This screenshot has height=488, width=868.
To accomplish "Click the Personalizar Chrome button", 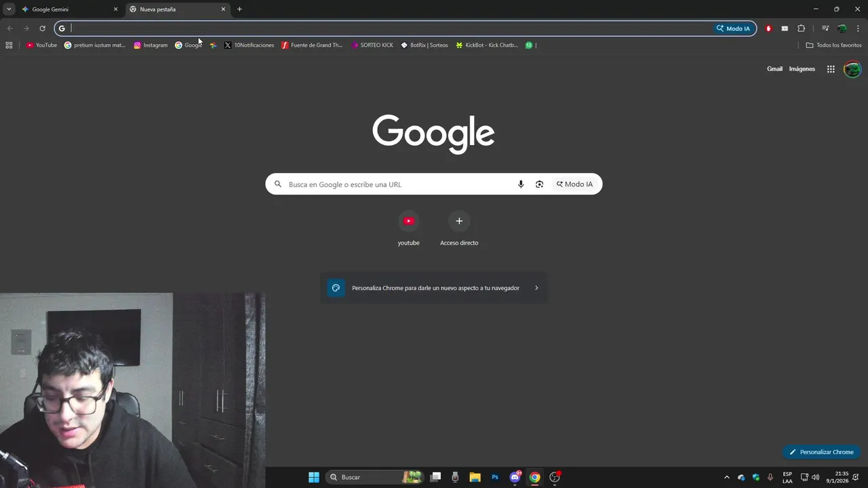I will (x=821, y=452).
